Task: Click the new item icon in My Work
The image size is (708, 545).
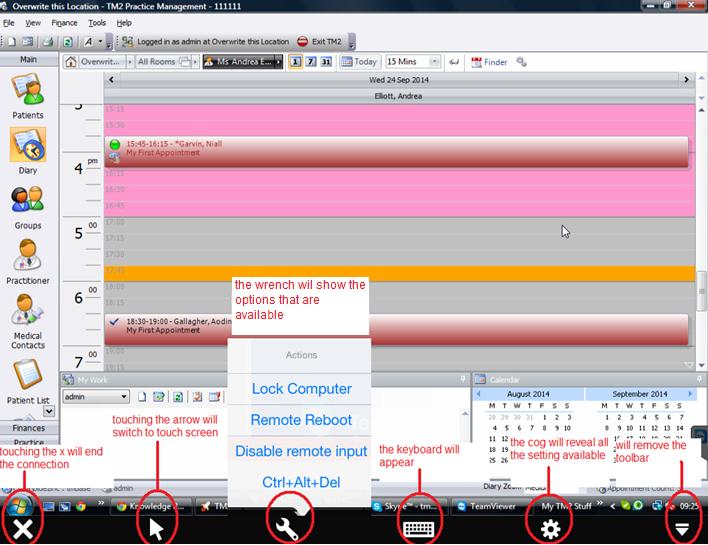Action: tap(142, 397)
